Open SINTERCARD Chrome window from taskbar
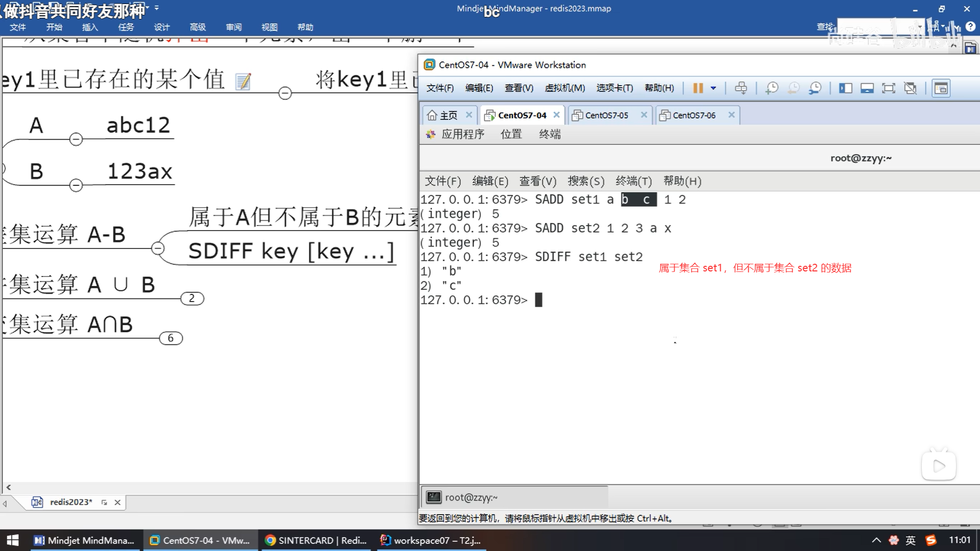 [316, 540]
